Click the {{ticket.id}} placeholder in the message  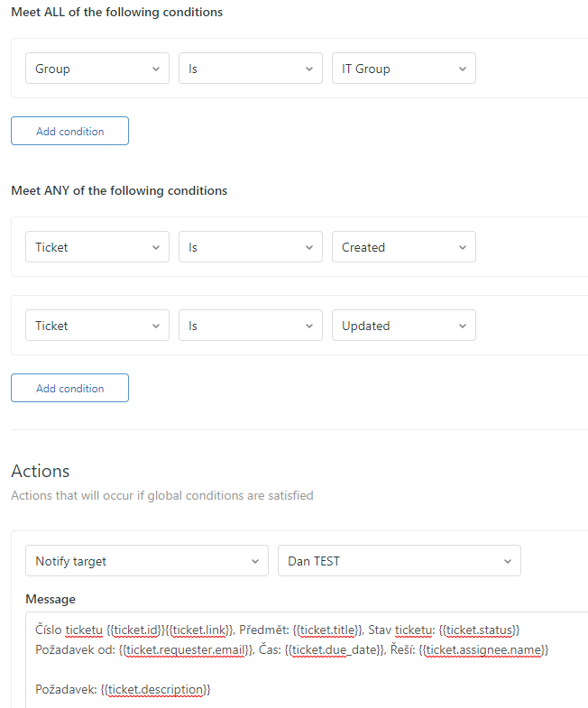click(x=135, y=629)
